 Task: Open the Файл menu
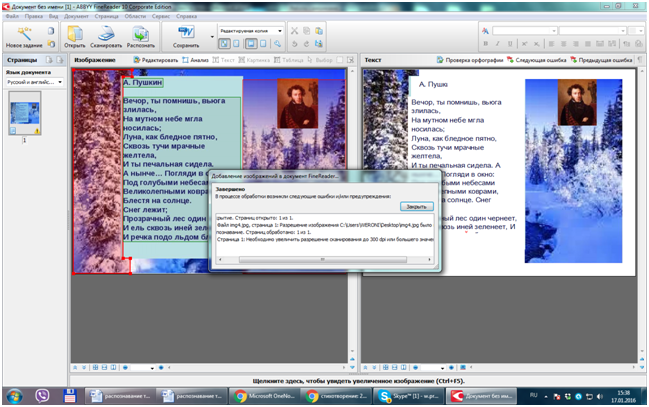(x=12, y=16)
